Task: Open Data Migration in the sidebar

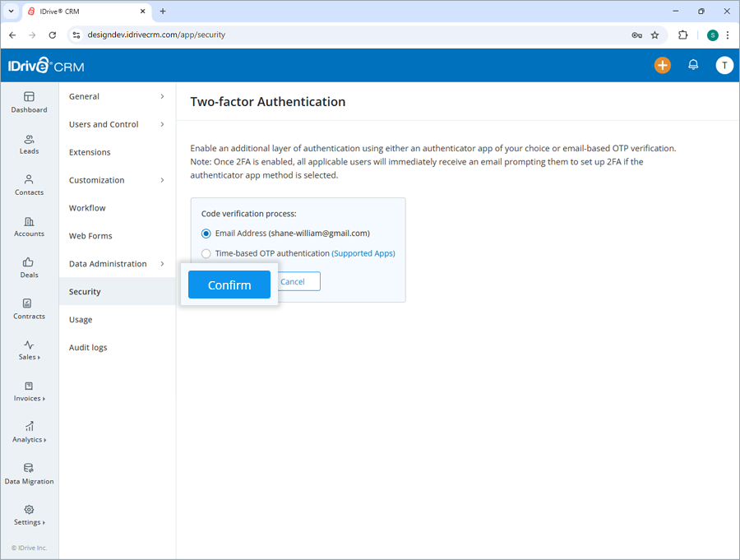Action: click(29, 475)
